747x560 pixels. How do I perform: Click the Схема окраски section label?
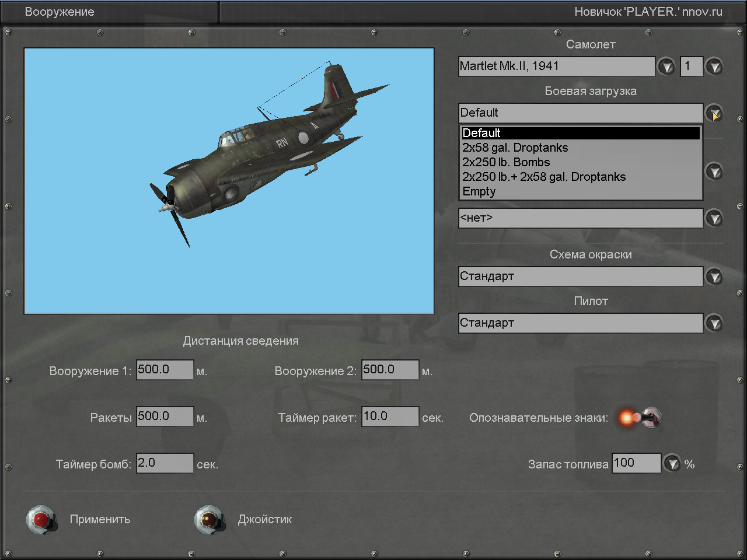pyautogui.click(x=591, y=254)
